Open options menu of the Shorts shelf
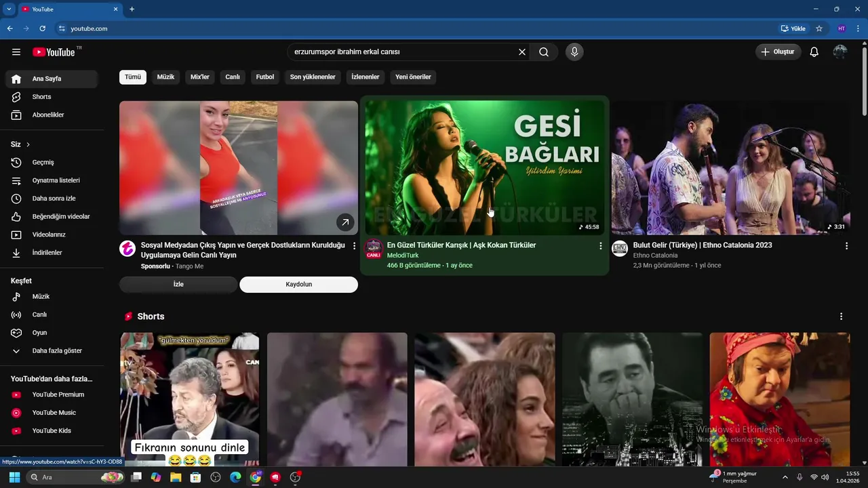The height and width of the screenshot is (488, 868). click(x=842, y=317)
